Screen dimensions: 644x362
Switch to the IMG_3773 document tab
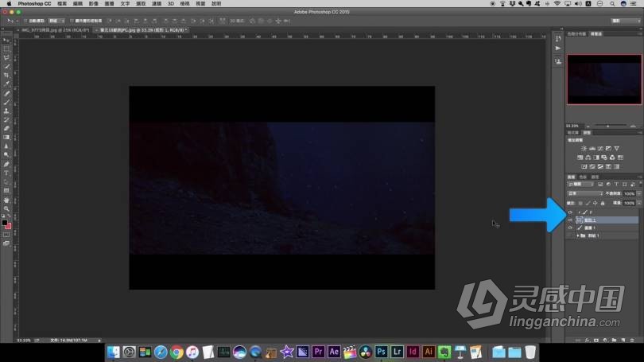point(55,30)
